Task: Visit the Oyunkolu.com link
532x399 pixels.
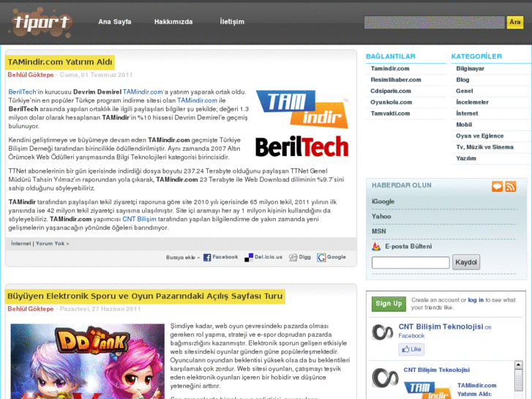Action: point(391,102)
